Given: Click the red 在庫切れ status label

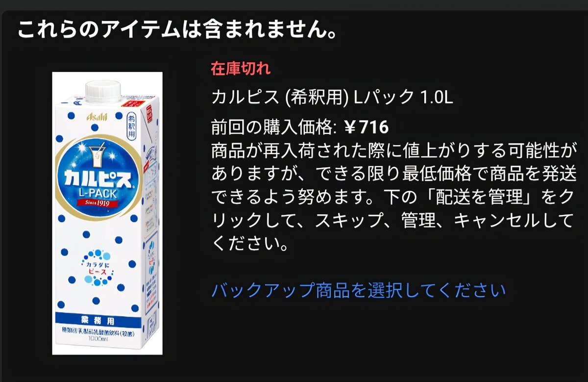Looking at the screenshot, I should (x=241, y=68).
